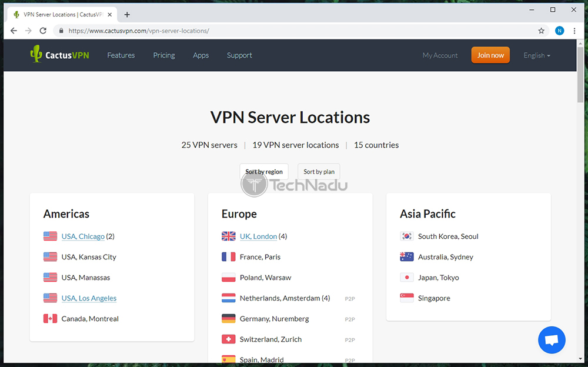Click the French flag beside Paris
Viewport: 588px width, 367px height.
click(x=228, y=256)
